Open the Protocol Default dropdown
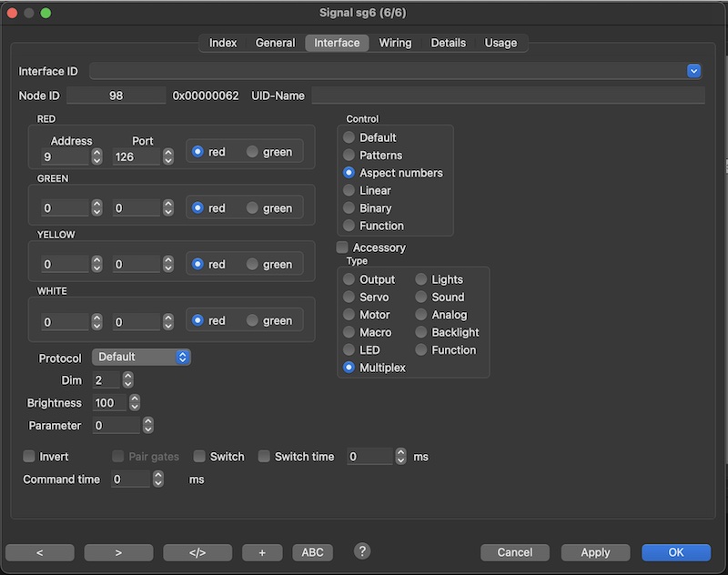The image size is (728, 575). tap(141, 358)
